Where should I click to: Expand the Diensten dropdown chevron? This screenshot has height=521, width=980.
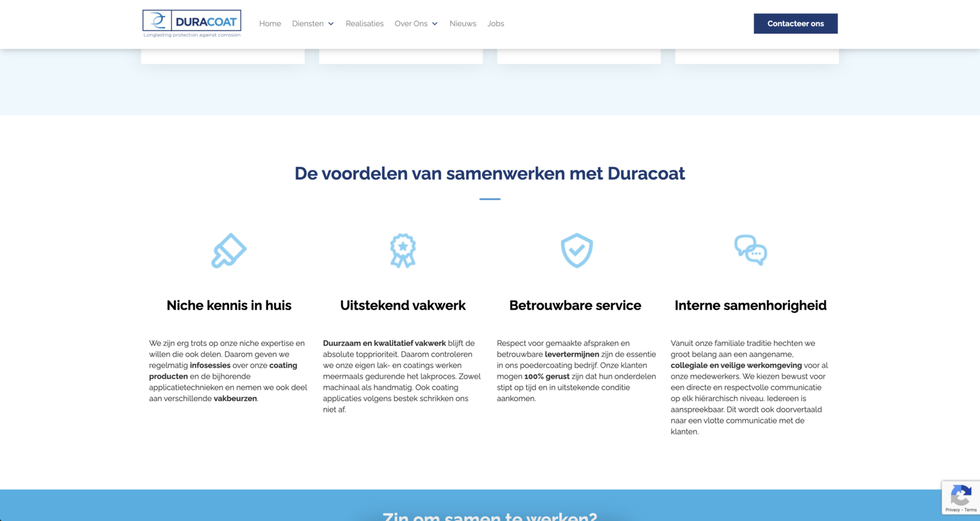(x=331, y=24)
